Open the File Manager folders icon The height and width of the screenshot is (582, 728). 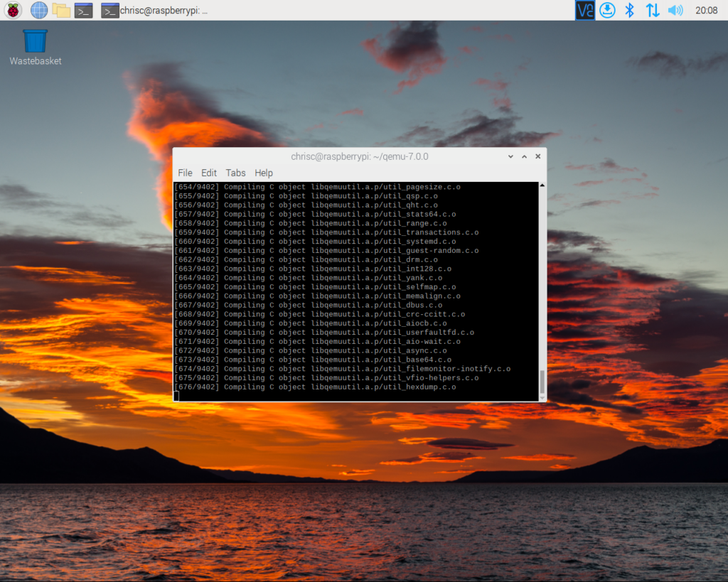coord(61,10)
